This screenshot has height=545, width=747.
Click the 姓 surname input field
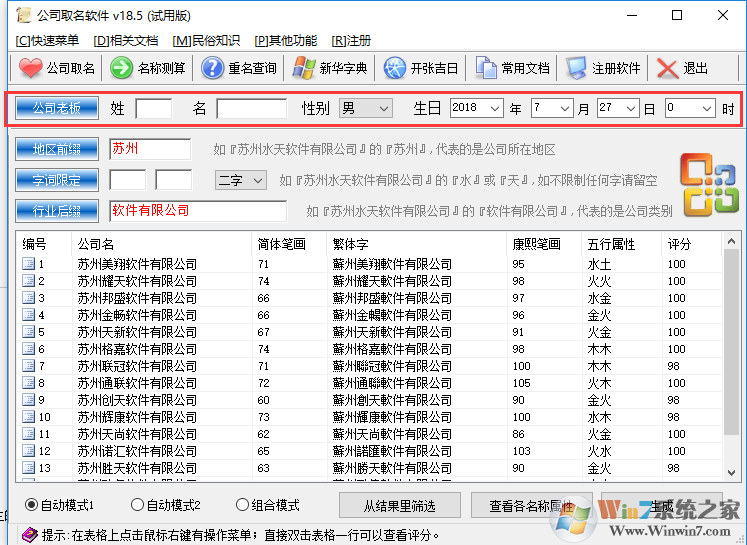pos(154,109)
